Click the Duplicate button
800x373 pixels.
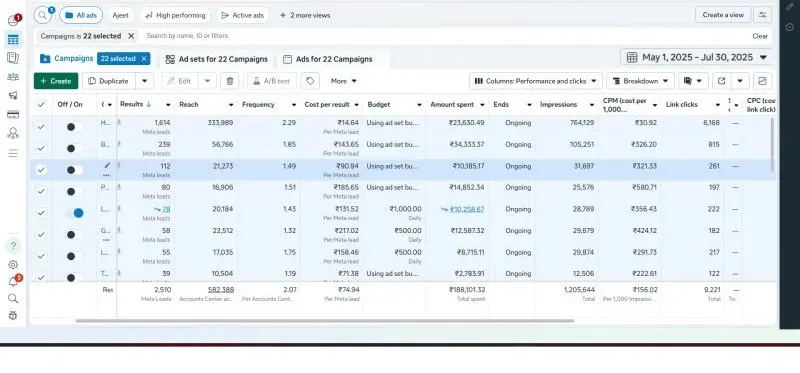pos(109,81)
